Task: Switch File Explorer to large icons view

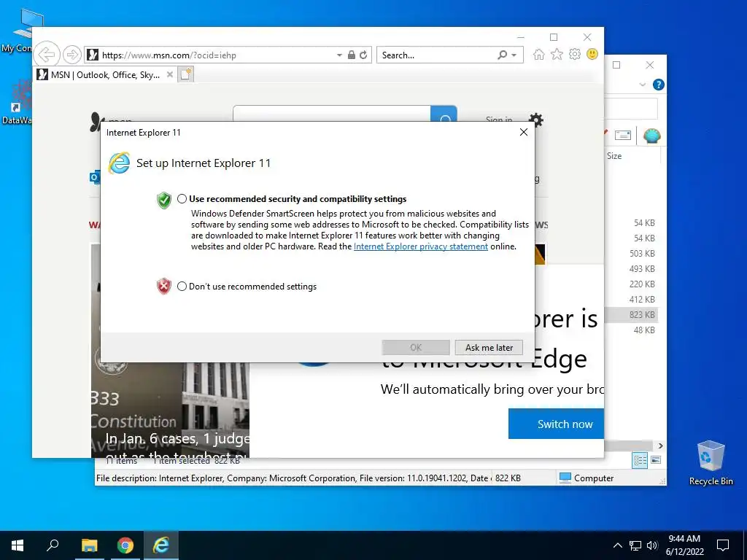Action: pyautogui.click(x=656, y=460)
